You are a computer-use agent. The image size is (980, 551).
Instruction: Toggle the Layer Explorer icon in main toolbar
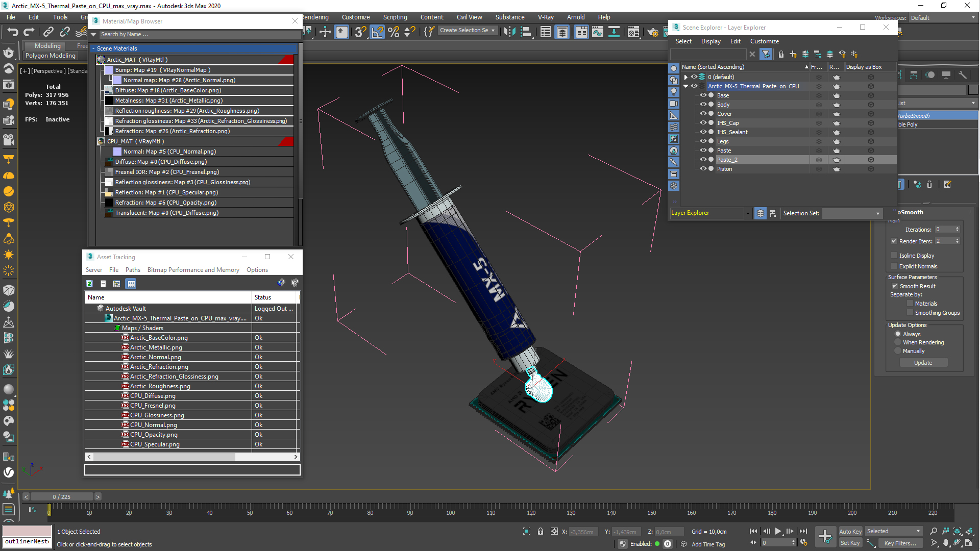tap(562, 32)
